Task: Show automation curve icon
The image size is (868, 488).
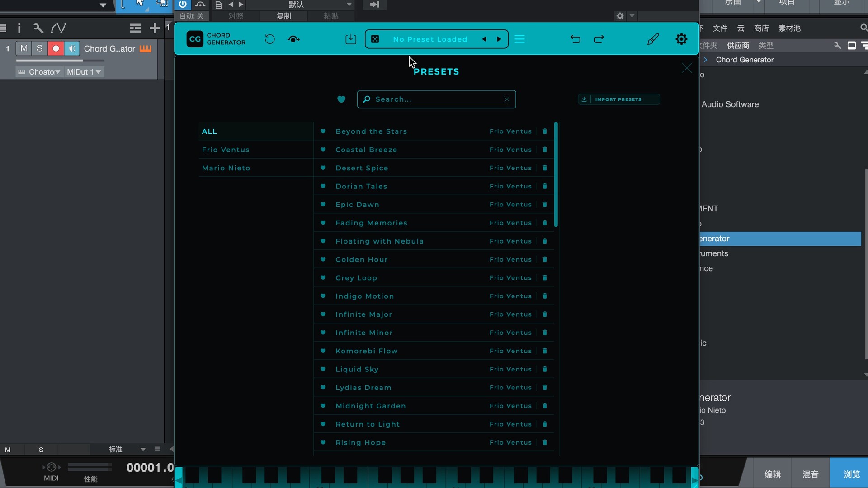Action: 58,28
